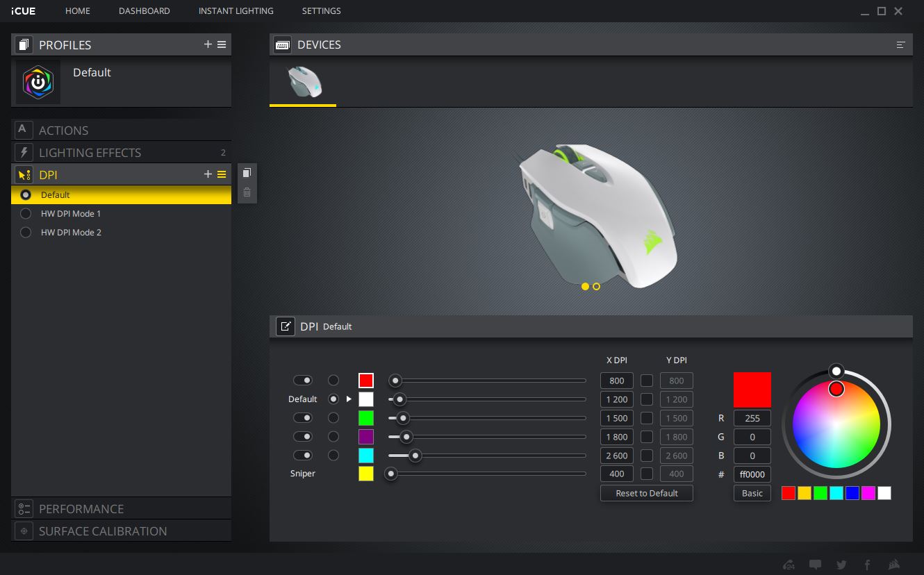This screenshot has width=924, height=575.
Task: Open the Profiles menu hamburger icon
Action: [x=222, y=44]
